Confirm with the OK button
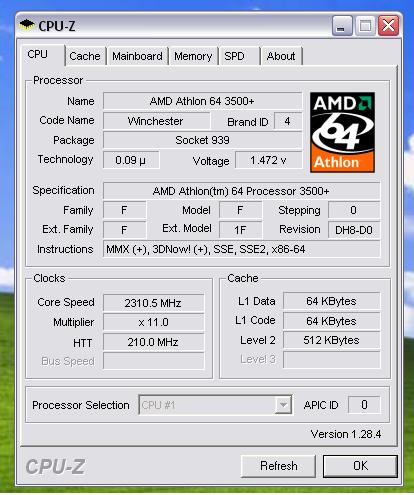Screen dimensions: 414x495 [360, 466]
